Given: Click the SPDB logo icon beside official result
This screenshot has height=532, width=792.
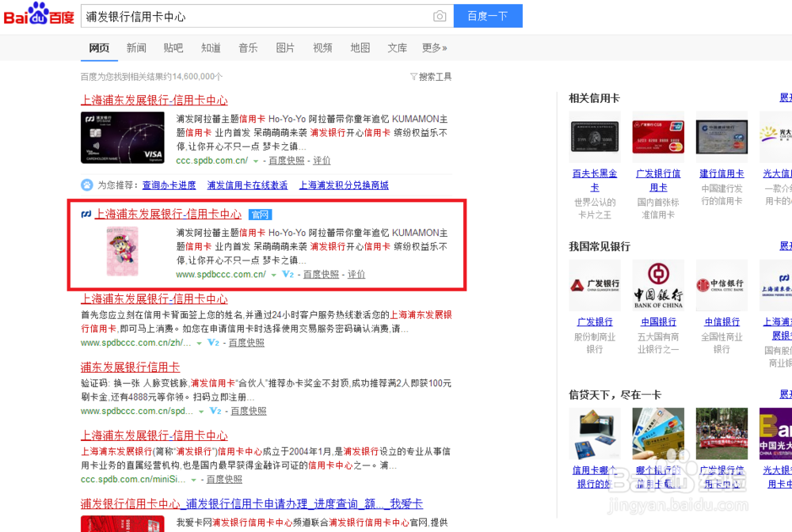Looking at the screenshot, I should coord(86,214).
